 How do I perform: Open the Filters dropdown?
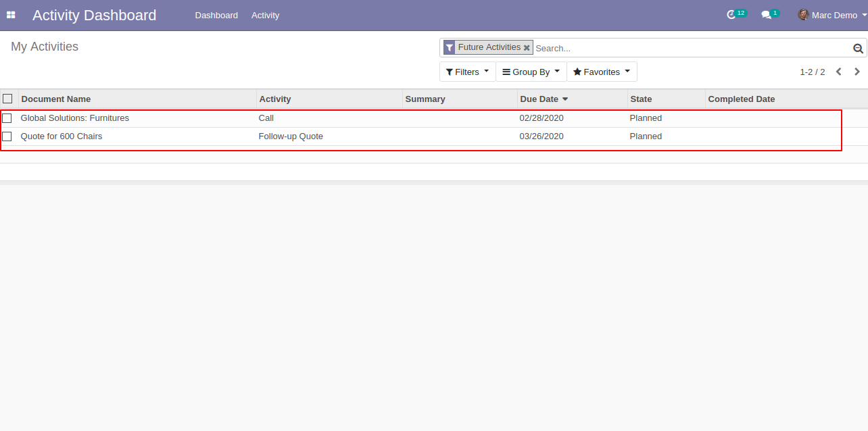[x=467, y=72]
